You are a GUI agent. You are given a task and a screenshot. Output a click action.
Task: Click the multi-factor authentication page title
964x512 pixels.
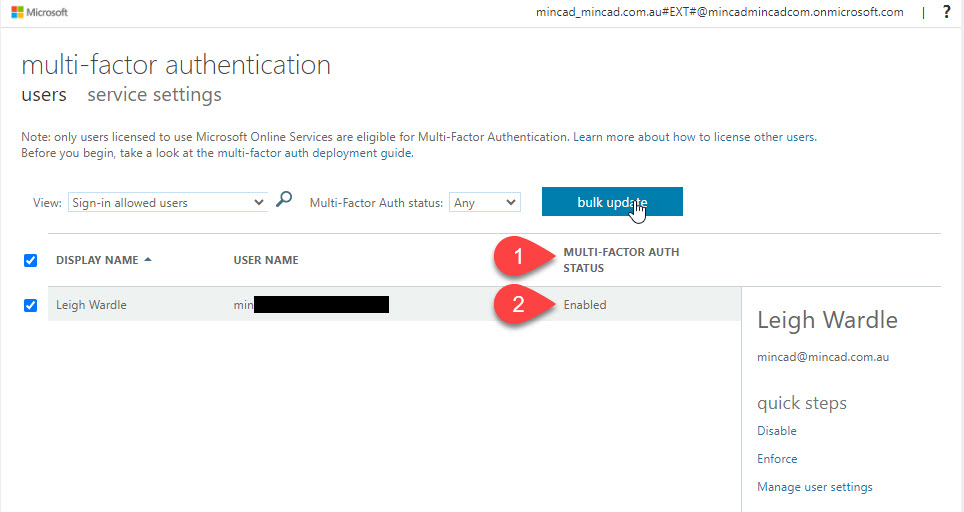[176, 65]
